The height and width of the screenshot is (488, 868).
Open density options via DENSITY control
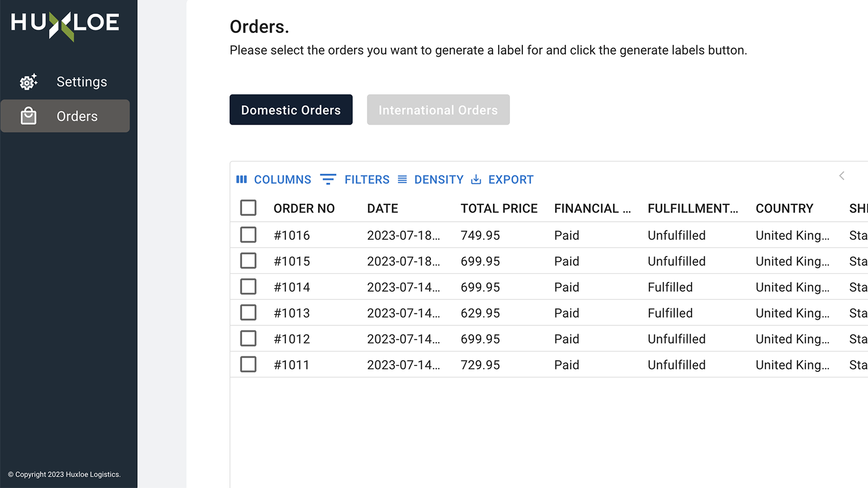[x=439, y=179]
